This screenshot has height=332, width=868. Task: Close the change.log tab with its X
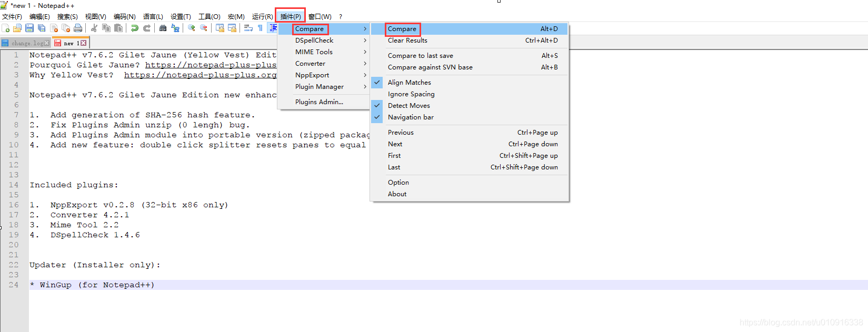[46, 43]
